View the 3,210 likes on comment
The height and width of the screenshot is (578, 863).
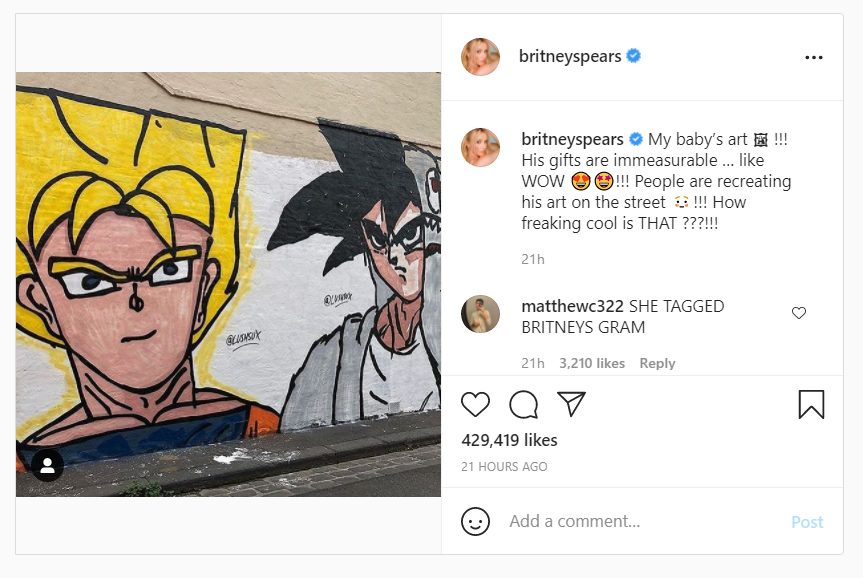pyautogui.click(x=592, y=363)
